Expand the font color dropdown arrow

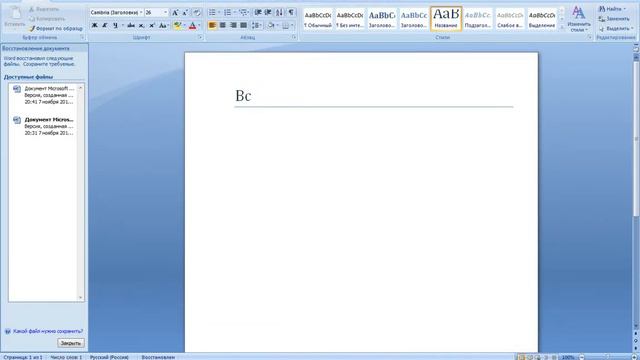click(199, 25)
